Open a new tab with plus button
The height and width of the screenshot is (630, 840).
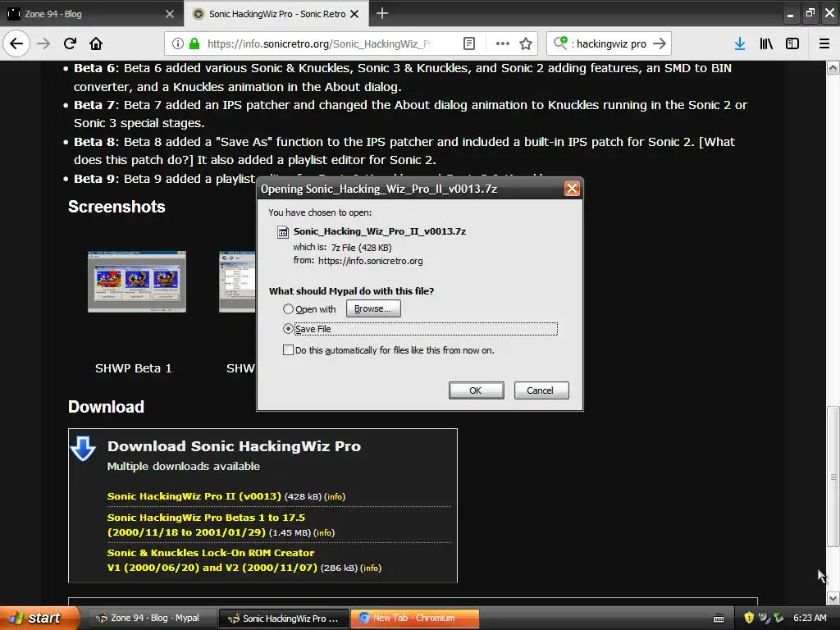[382, 13]
